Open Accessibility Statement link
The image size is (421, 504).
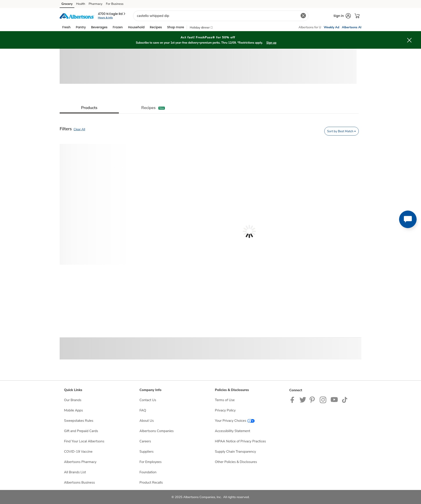(232, 431)
